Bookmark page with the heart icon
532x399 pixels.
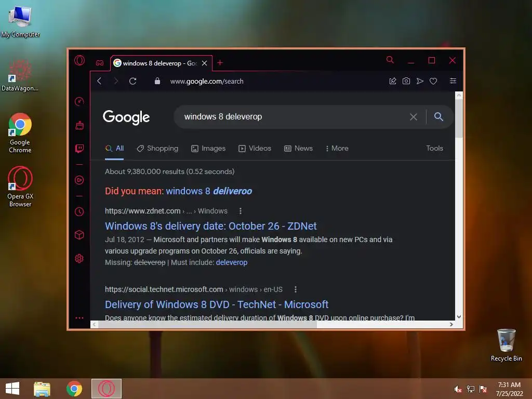tap(433, 81)
